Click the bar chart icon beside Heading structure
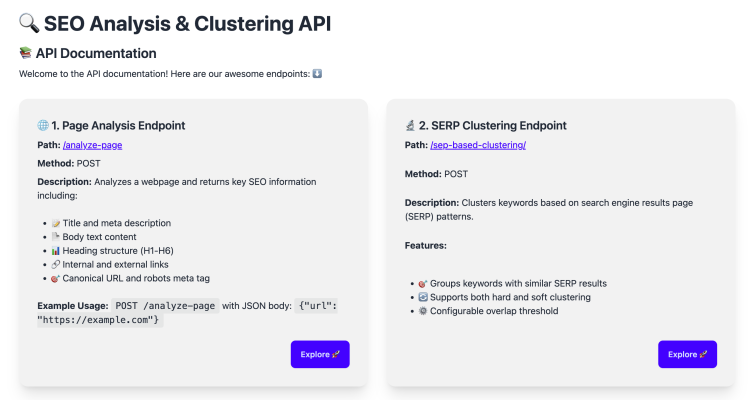751x400 pixels. point(55,250)
